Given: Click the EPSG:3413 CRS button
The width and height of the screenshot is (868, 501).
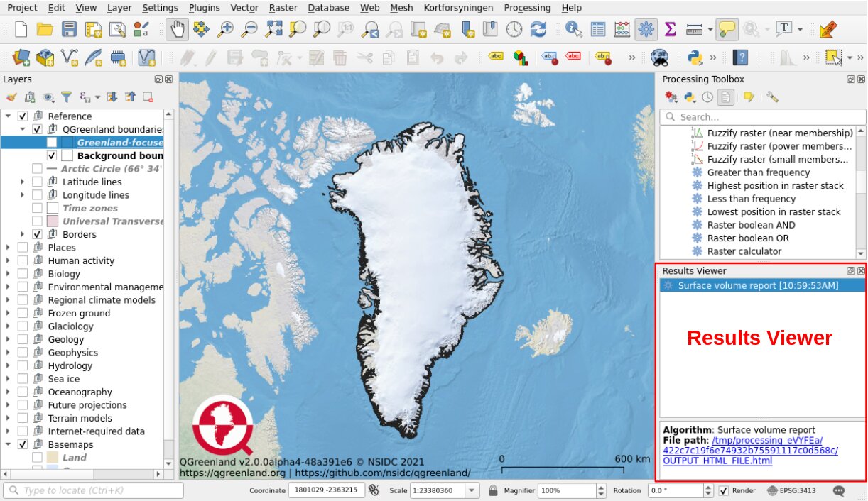Looking at the screenshot, I should click(792, 490).
